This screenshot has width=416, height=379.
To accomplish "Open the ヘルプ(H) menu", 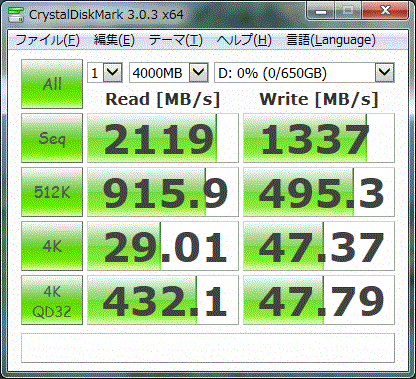I will [244, 40].
